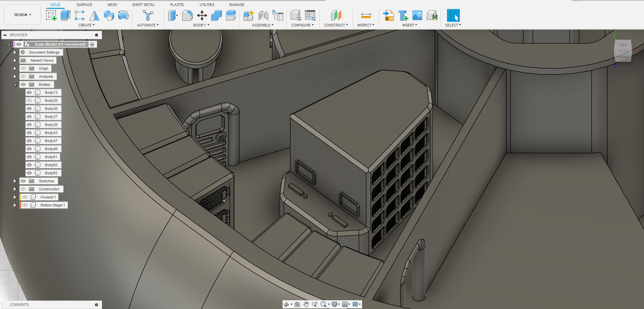Click the Combine tool icon
Screen dimensions: 644x309
tap(216, 15)
